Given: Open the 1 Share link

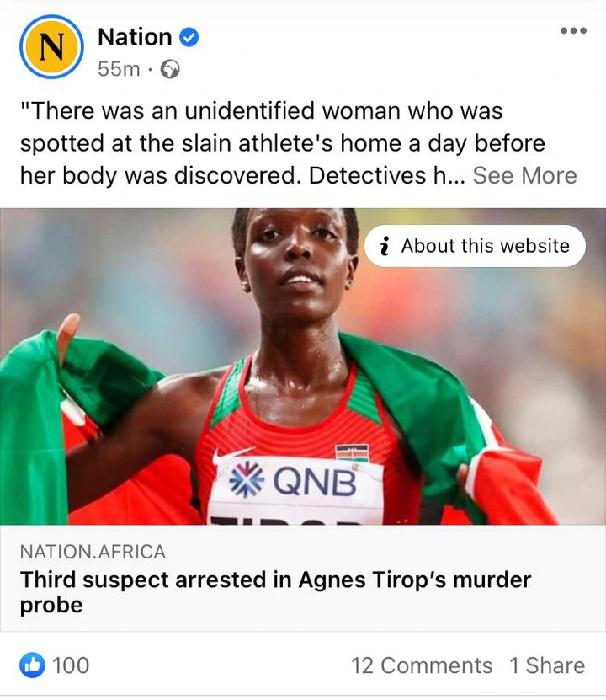Looking at the screenshot, I should (x=547, y=665).
